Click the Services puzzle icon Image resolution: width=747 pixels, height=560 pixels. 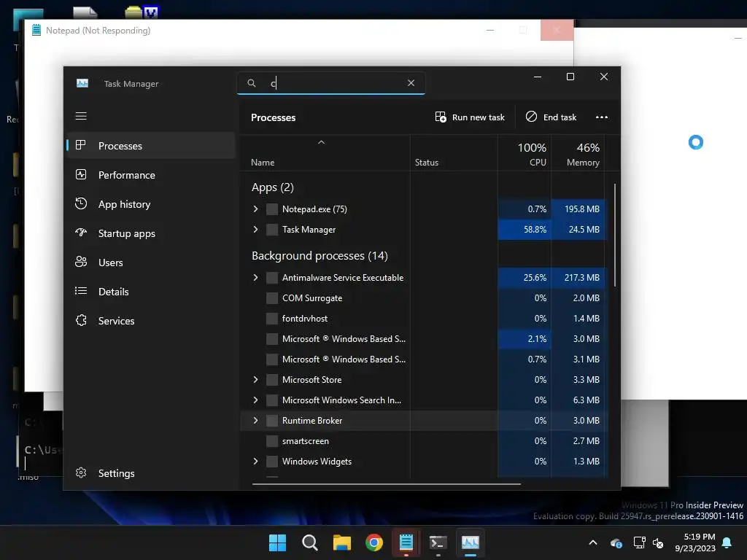pos(81,321)
